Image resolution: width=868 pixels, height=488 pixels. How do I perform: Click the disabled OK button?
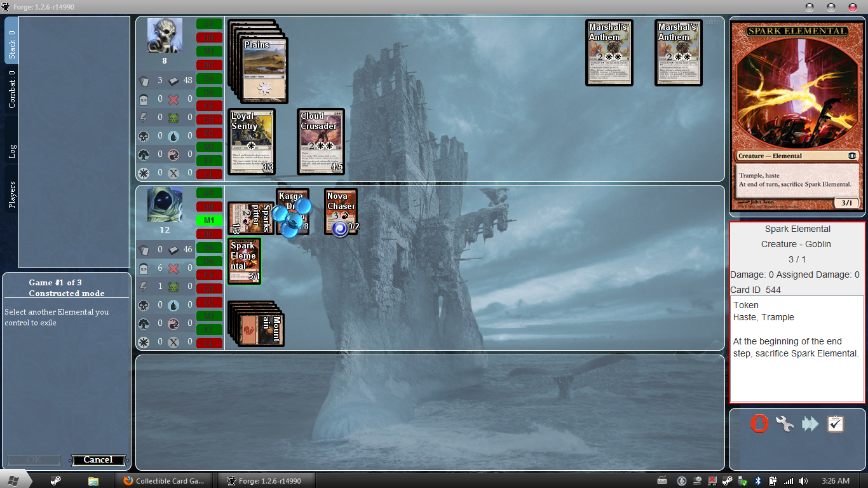(34, 460)
